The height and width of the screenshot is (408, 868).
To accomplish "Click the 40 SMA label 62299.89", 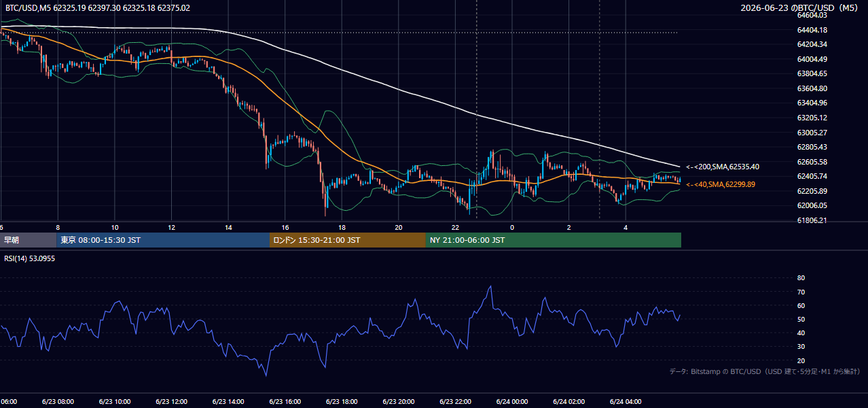I will 720,184.
